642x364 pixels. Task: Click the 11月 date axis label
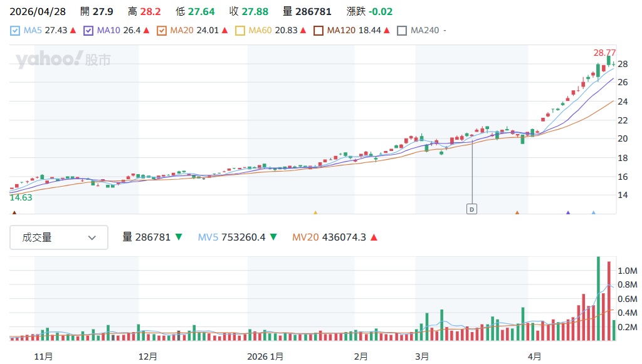click(43, 356)
